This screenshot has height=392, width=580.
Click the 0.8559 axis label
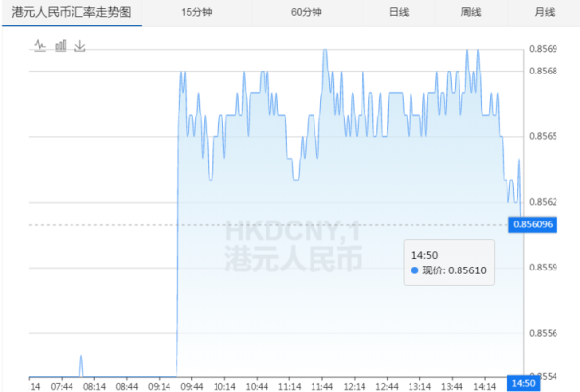(543, 268)
